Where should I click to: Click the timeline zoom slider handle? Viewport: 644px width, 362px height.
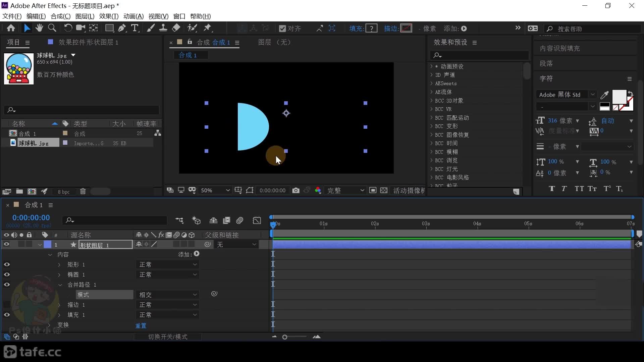[x=285, y=337]
